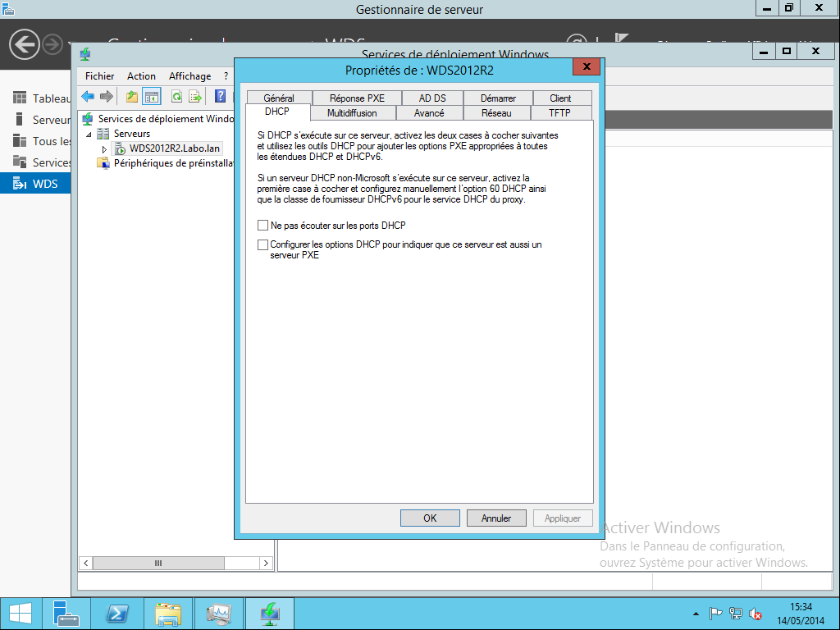Select the DHCP tab
Screen dimensions: 840x630
277,112
